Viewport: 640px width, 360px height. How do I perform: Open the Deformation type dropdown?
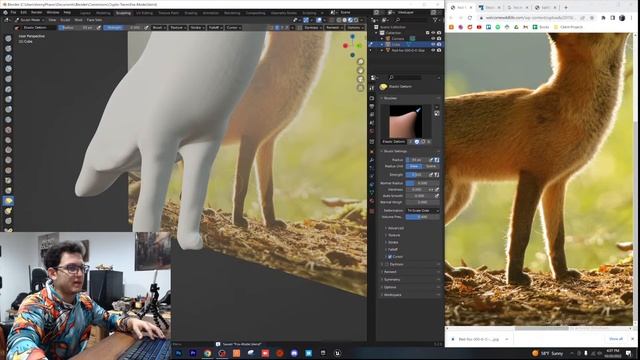(422, 211)
